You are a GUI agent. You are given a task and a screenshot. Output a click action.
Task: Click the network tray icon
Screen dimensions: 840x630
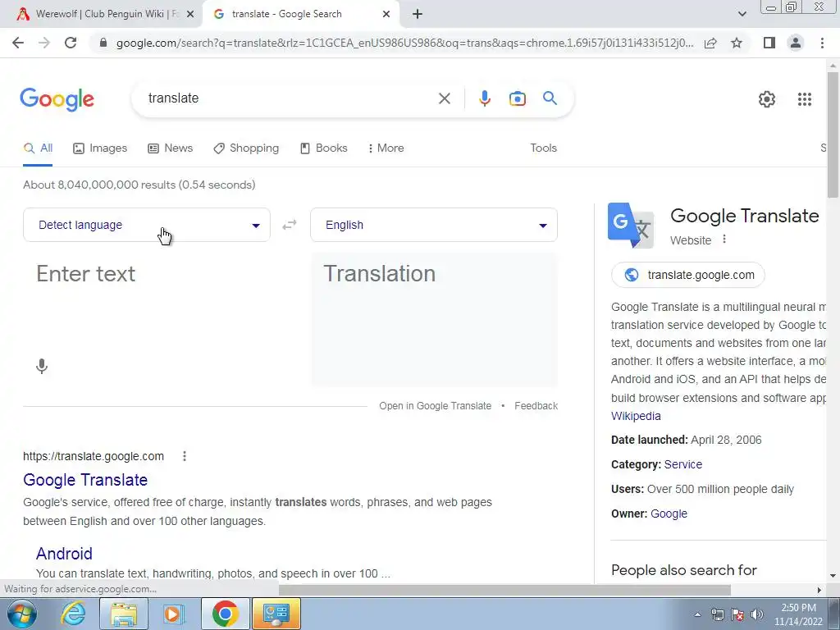point(717,614)
